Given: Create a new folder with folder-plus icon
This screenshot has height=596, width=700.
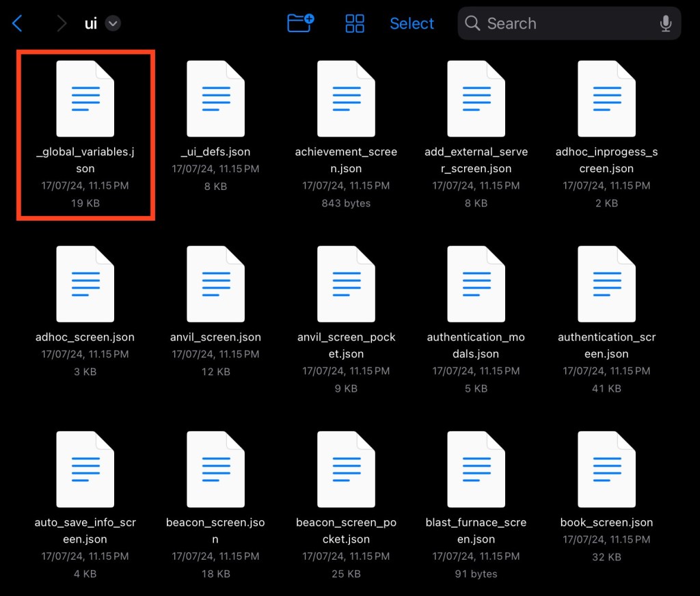Looking at the screenshot, I should (300, 23).
